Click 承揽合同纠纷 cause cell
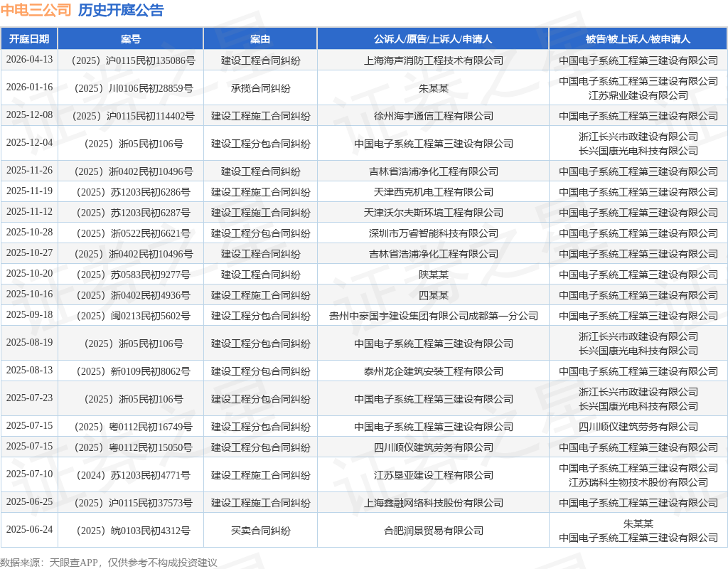This screenshot has width=728, height=569. pyautogui.click(x=260, y=88)
